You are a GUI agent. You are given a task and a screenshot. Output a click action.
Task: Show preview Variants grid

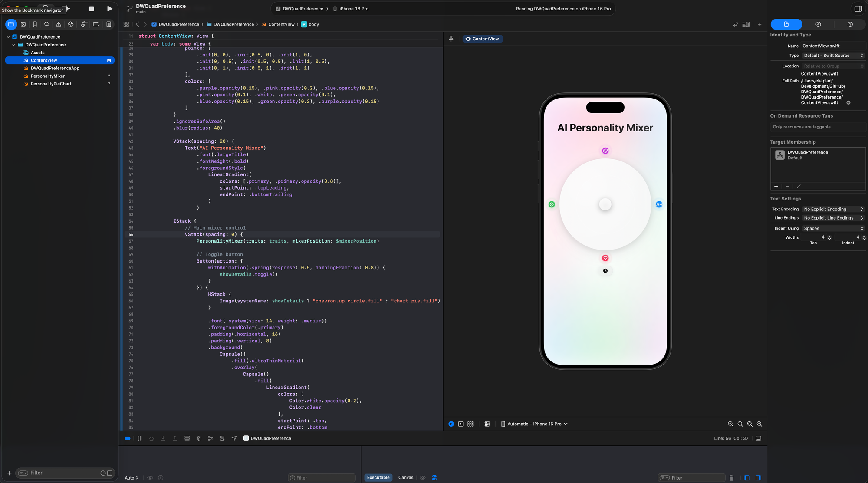(471, 424)
